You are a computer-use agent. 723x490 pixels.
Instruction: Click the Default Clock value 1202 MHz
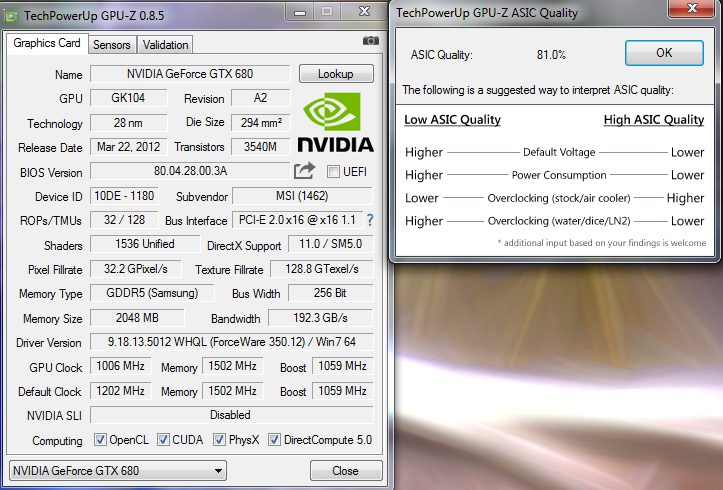[120, 391]
